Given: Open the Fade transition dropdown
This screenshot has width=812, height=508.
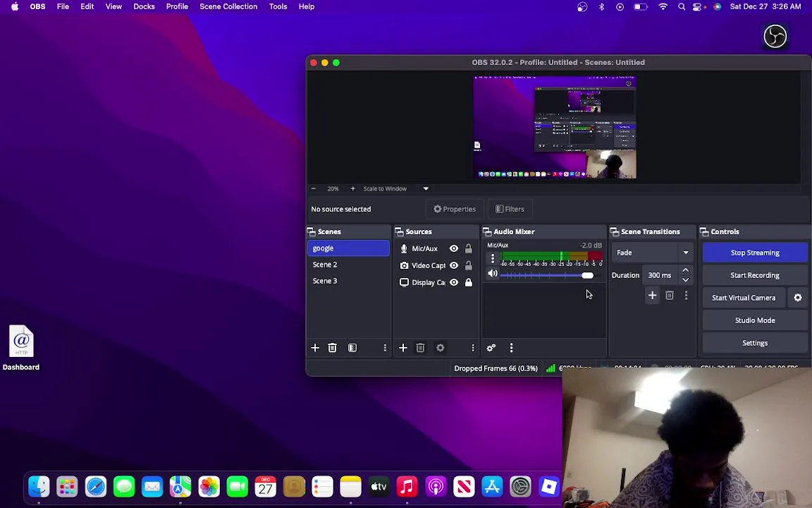Looking at the screenshot, I should click(x=653, y=253).
